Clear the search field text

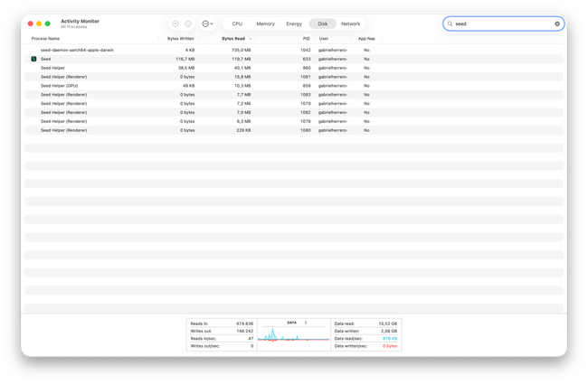[557, 23]
